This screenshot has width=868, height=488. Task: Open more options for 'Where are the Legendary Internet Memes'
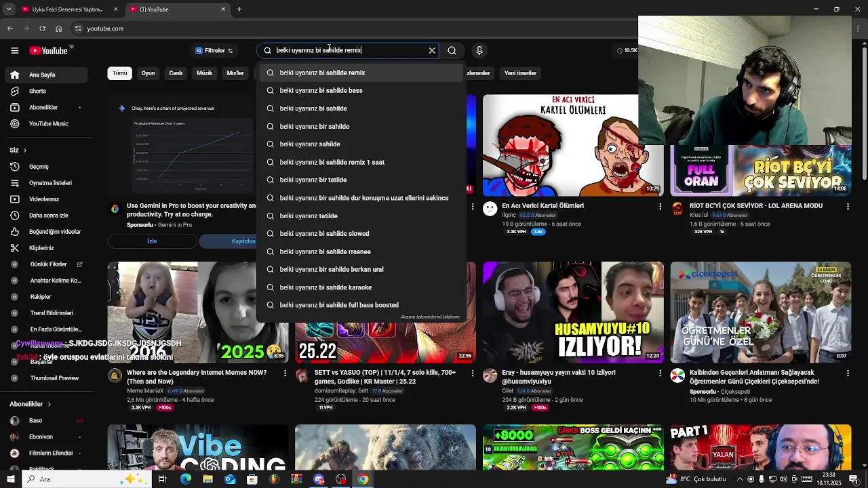[285, 373]
